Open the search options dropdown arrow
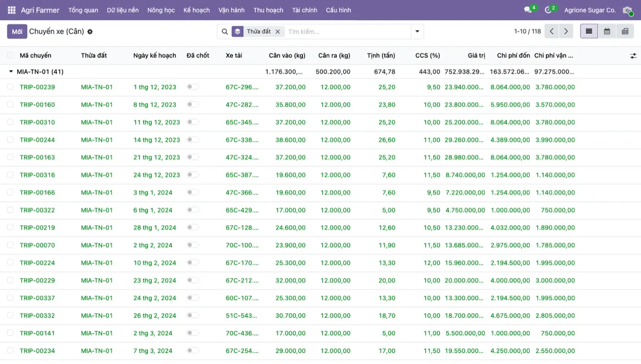641x364 pixels. click(417, 31)
